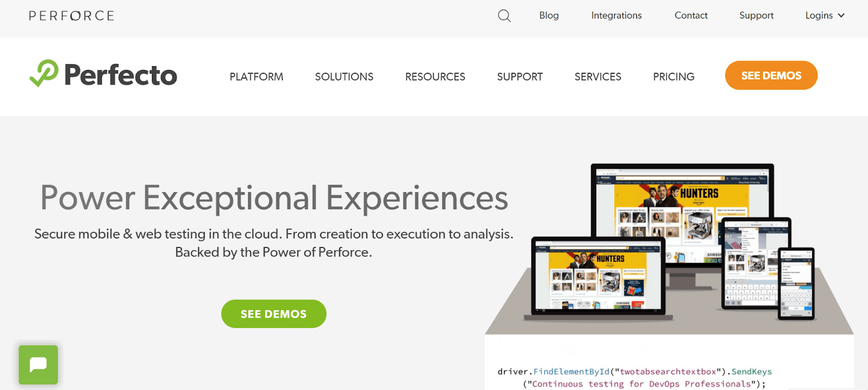
Task: Open the Solutions menu
Action: [344, 76]
